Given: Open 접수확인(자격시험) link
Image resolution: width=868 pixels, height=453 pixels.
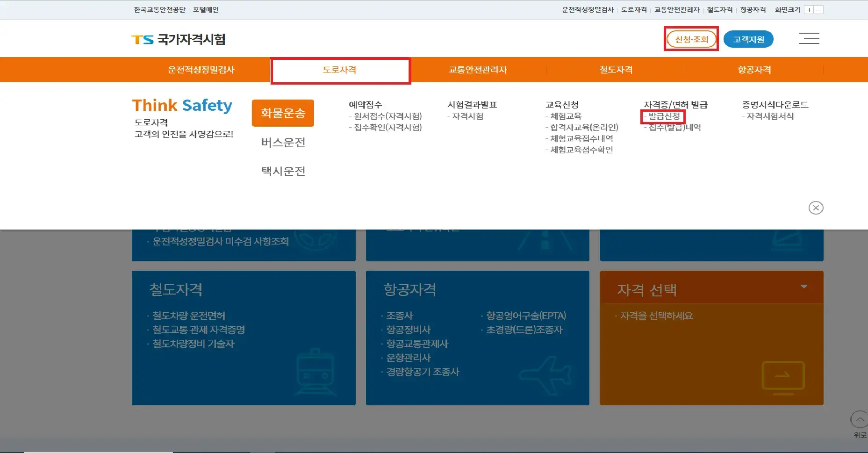Looking at the screenshot, I should [387, 127].
